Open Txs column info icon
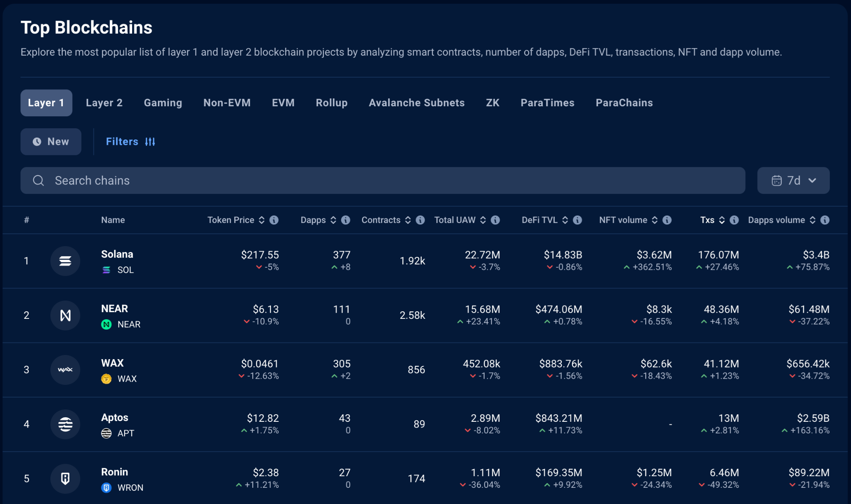The width and height of the screenshot is (851, 504). [x=734, y=220]
